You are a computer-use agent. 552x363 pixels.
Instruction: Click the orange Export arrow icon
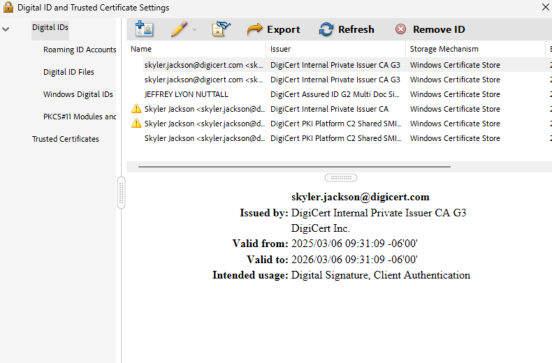tap(255, 29)
